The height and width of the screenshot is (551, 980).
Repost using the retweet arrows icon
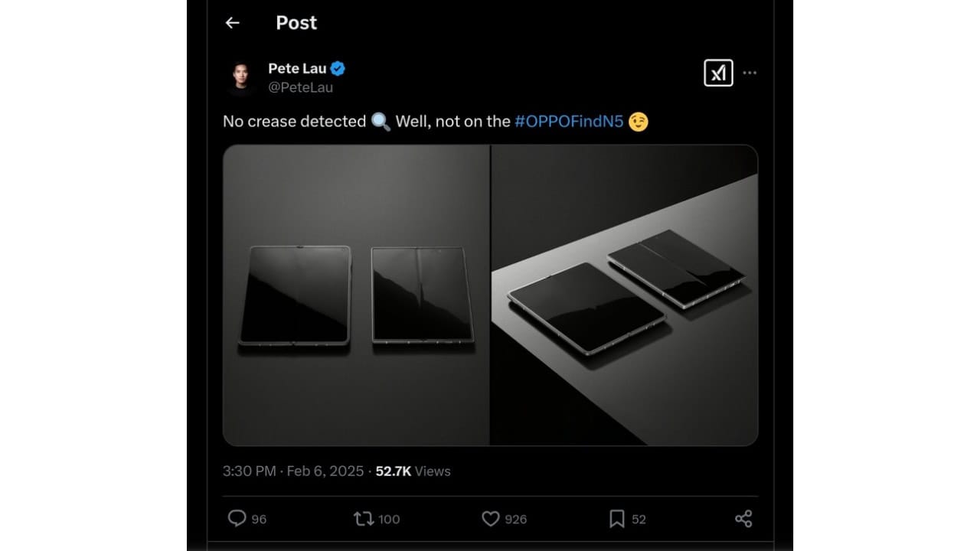(x=364, y=519)
